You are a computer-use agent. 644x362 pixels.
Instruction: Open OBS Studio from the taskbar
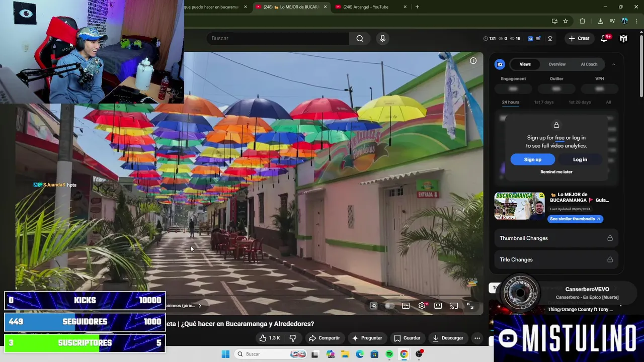click(419, 354)
